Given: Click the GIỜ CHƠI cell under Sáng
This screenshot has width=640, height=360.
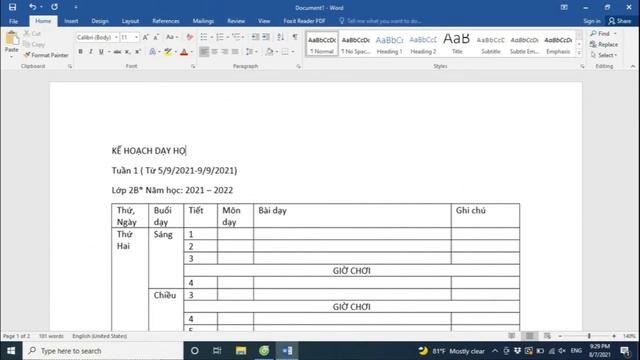Looking at the screenshot, I should click(x=351, y=271).
